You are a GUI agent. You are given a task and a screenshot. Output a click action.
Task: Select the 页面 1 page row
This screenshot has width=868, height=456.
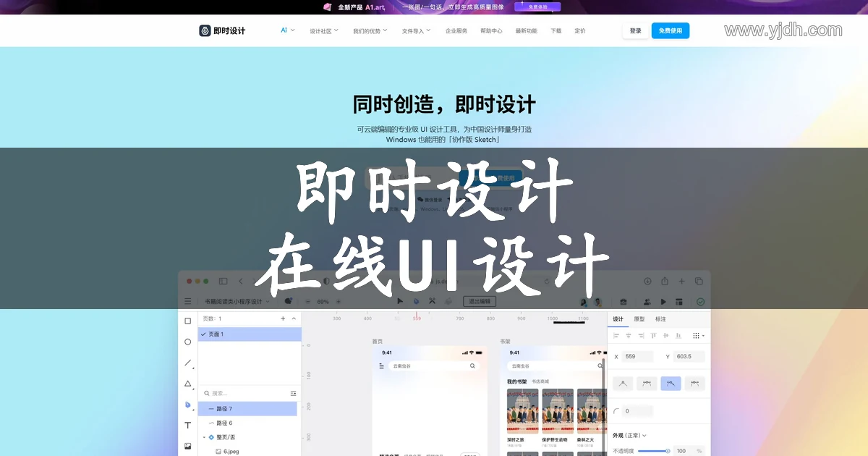(250, 334)
